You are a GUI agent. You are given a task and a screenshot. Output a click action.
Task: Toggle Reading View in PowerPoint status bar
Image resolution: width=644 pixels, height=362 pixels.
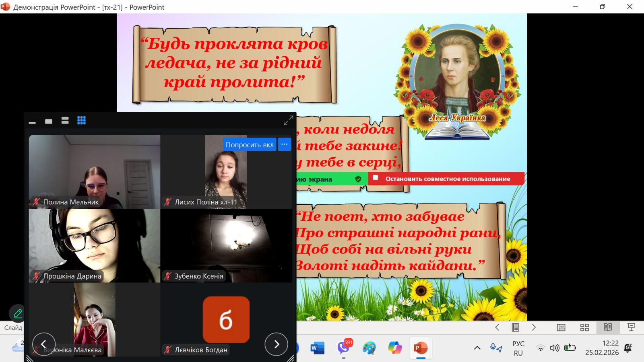tap(607, 327)
